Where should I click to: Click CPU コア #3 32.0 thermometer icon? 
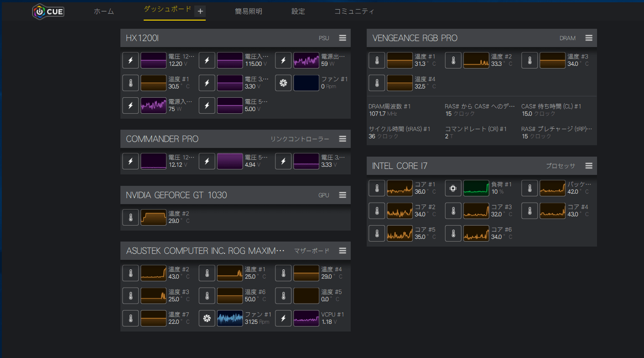(x=453, y=211)
